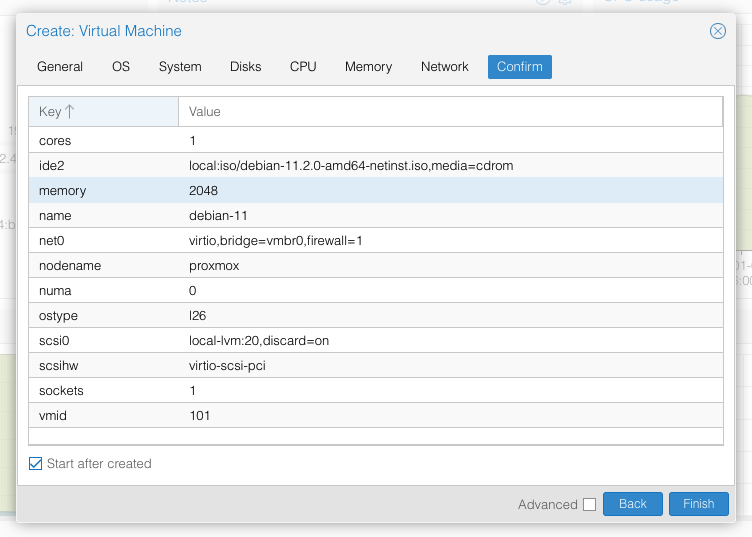Open the Network tab
752x537 pixels.
coord(444,67)
